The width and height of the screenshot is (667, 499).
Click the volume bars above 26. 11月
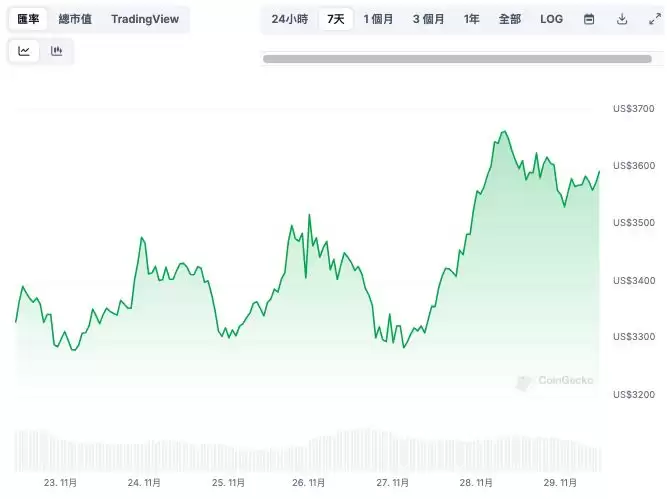(x=308, y=455)
